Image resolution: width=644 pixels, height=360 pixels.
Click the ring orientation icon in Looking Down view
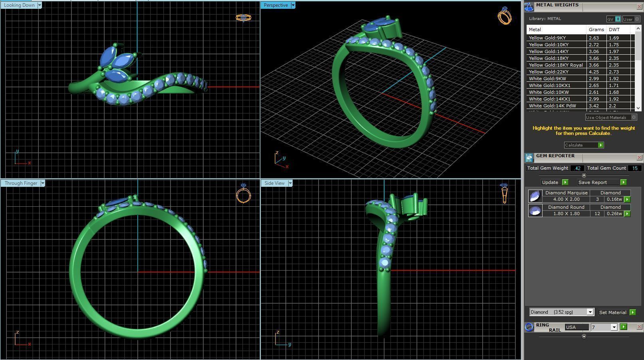click(x=243, y=18)
